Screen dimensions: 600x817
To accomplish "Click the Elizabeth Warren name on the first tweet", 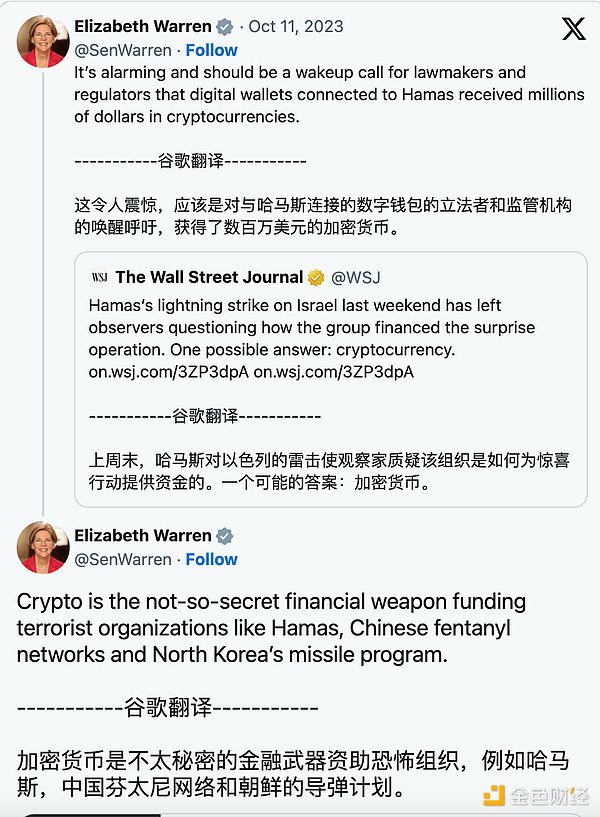I will 143,27.
